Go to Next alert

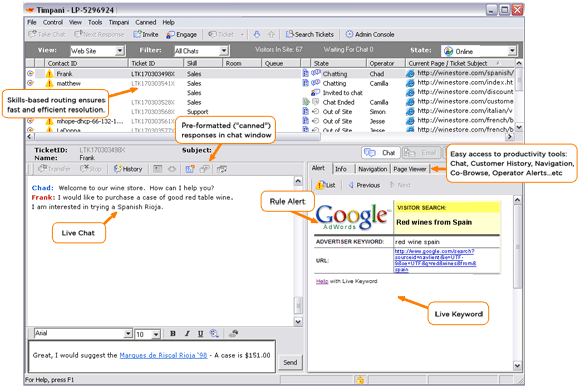coord(400,185)
